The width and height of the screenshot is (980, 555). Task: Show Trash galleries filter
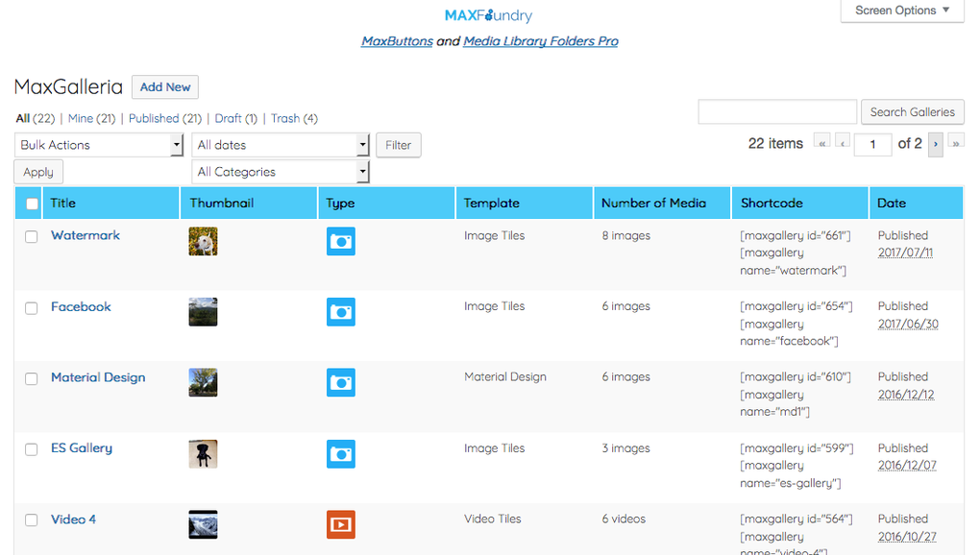point(285,118)
